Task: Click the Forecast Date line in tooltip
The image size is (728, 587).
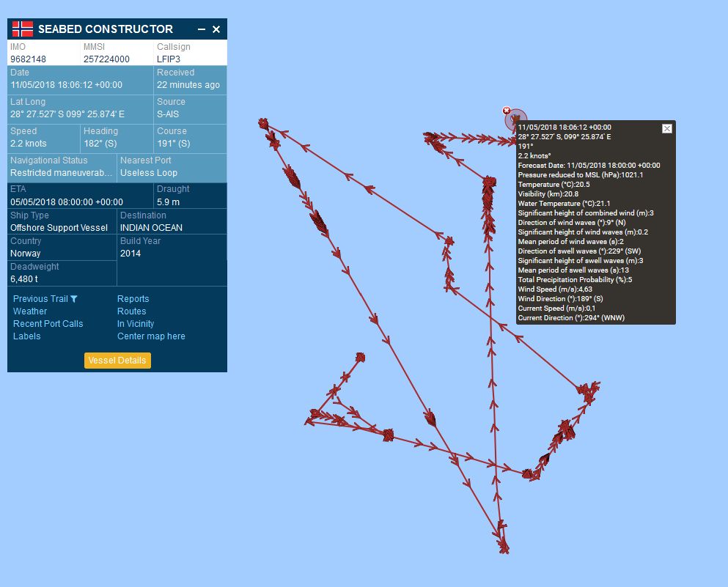Action: tap(589, 165)
